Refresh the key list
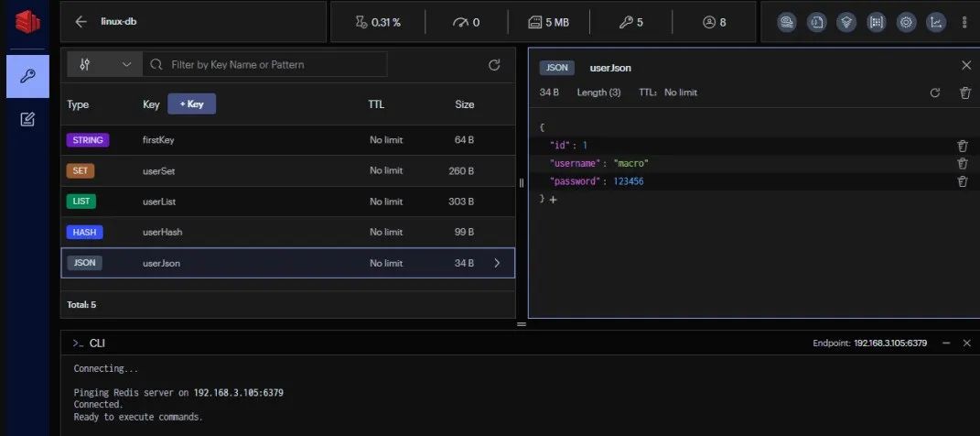980x436 pixels. point(494,64)
